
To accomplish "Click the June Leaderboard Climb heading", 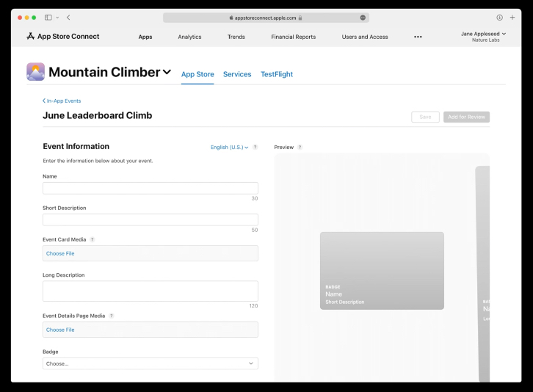I will 97,115.
